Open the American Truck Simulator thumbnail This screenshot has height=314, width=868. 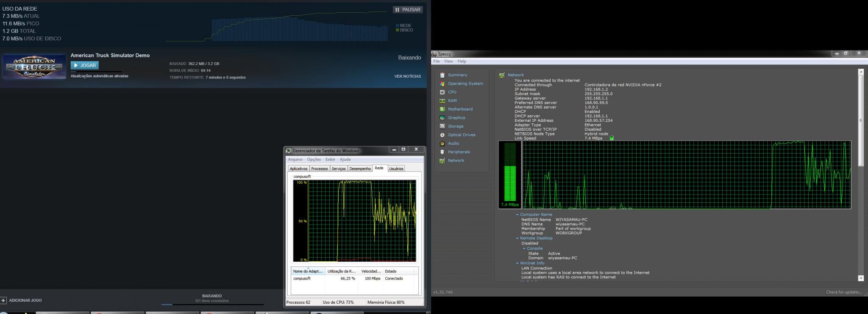pos(34,67)
